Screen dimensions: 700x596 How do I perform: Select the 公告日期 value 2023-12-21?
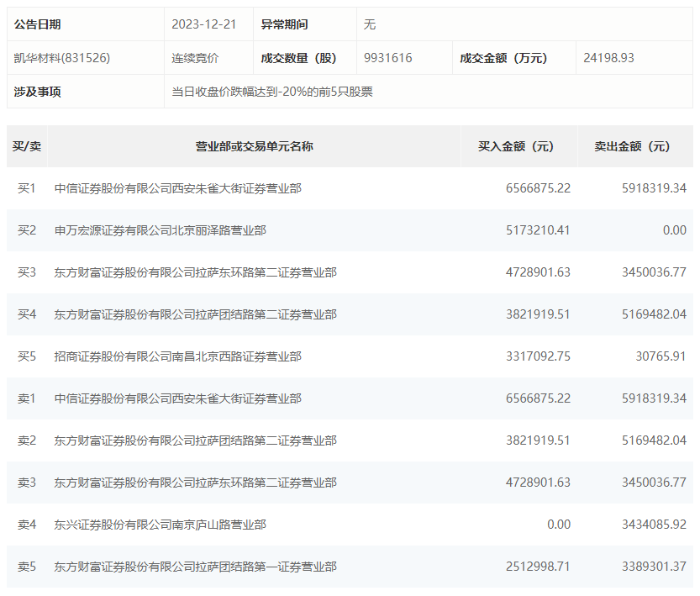pos(204,24)
